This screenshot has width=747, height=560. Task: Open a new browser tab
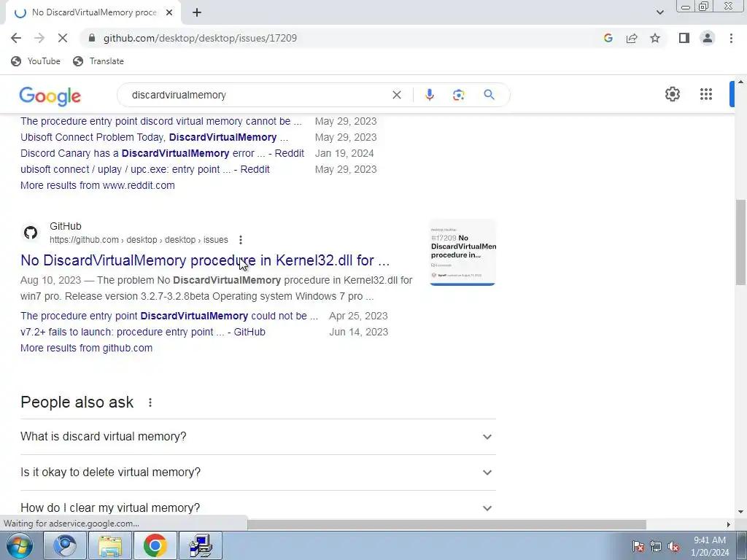pyautogui.click(x=197, y=12)
